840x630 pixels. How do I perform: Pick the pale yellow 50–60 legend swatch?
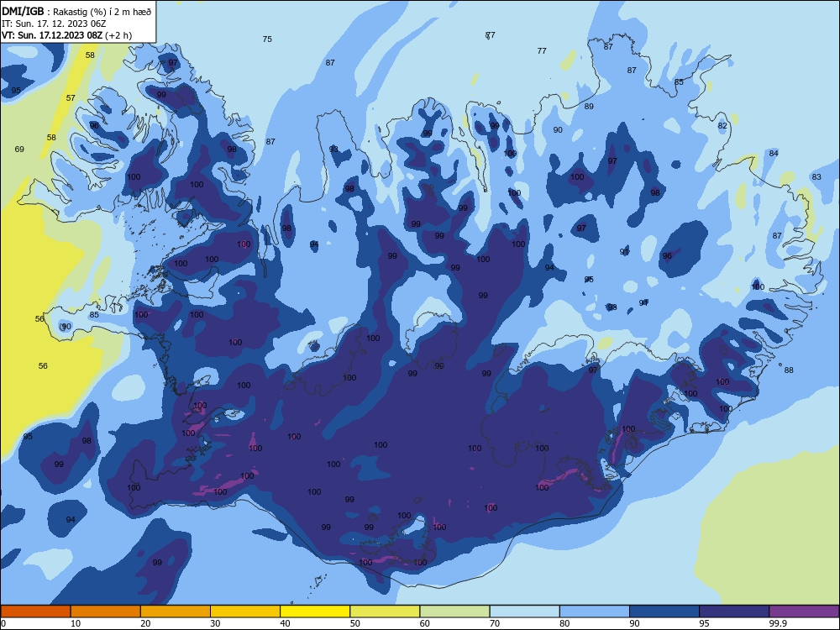click(x=385, y=612)
